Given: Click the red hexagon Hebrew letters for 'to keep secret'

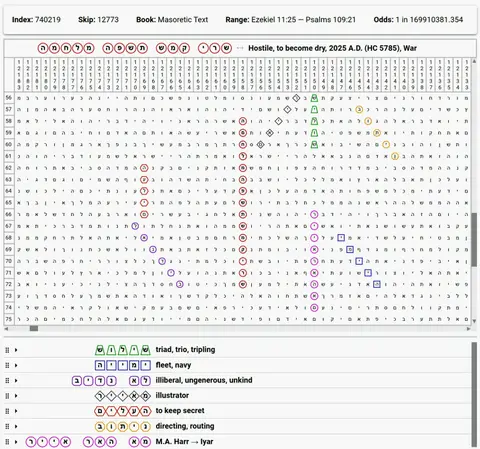Looking at the screenshot, I should tap(123, 411).
